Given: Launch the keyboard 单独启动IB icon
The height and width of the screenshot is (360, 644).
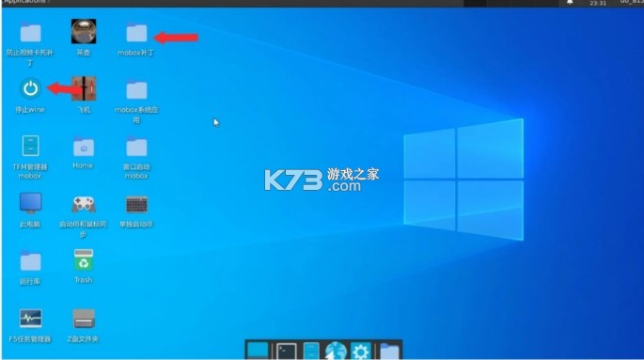Looking at the screenshot, I should [136, 204].
